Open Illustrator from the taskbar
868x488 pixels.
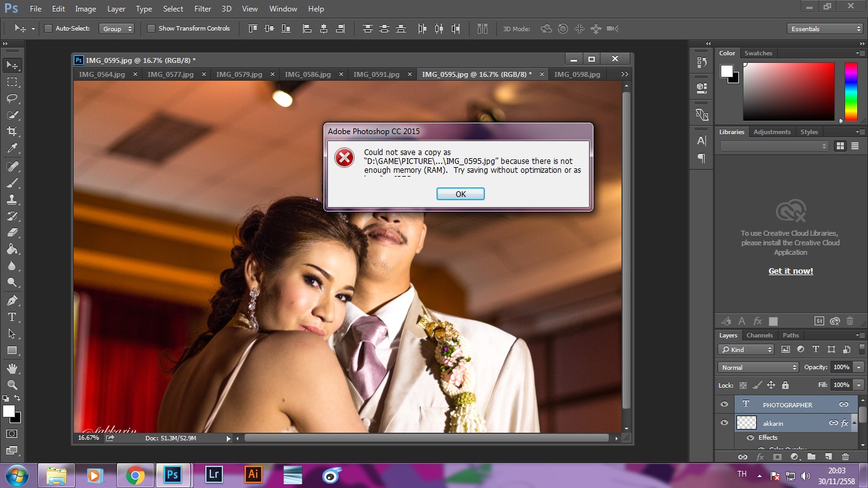click(x=254, y=475)
